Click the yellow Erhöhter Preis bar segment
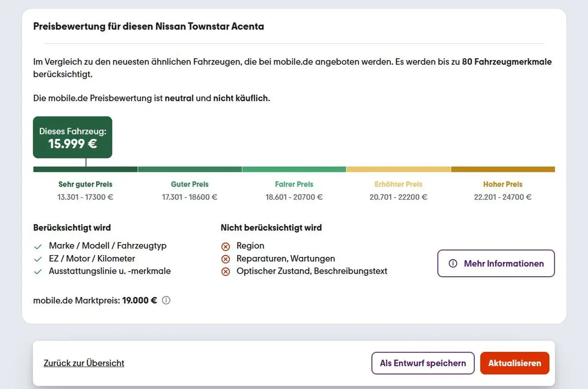This screenshot has height=389, width=588. pos(398,169)
